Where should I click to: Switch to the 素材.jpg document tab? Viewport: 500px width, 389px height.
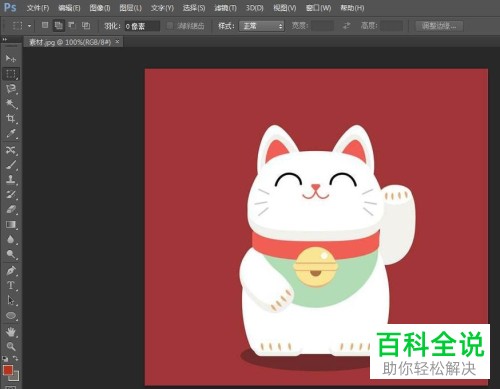click(70, 42)
